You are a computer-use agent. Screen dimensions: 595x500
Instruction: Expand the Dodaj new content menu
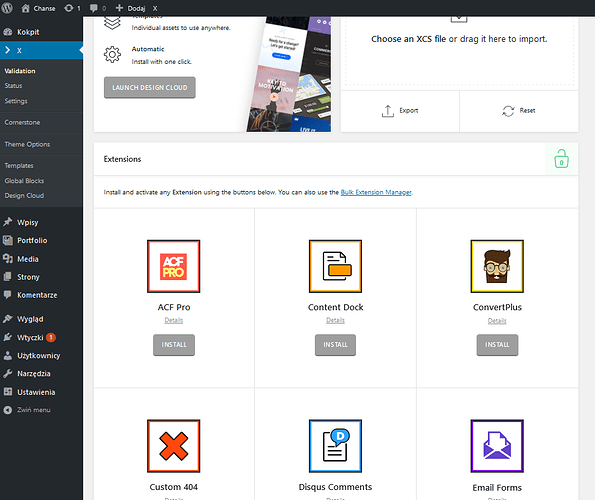pos(131,8)
